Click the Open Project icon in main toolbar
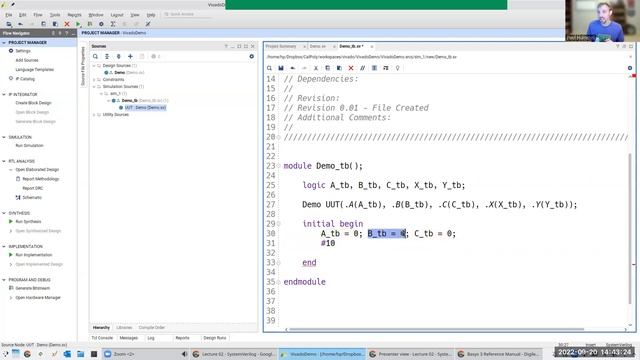 [9, 24]
